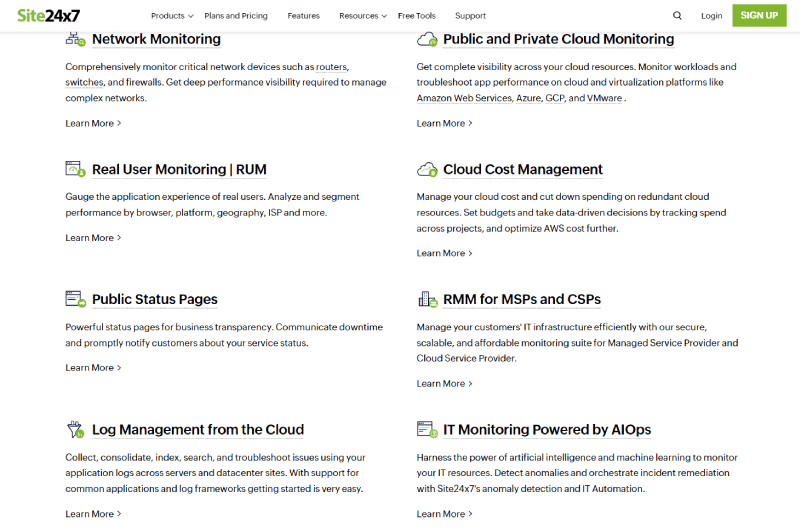Click the Real User Monitoring icon

pos(76,169)
